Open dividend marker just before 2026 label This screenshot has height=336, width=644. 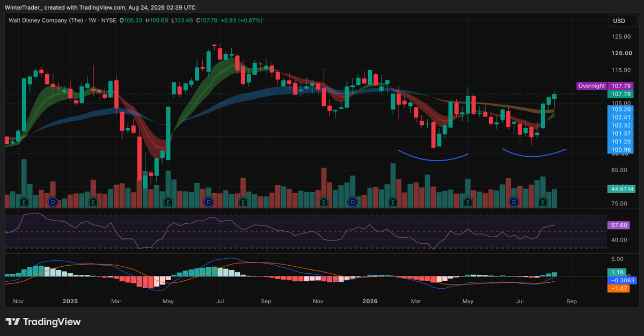click(x=352, y=202)
